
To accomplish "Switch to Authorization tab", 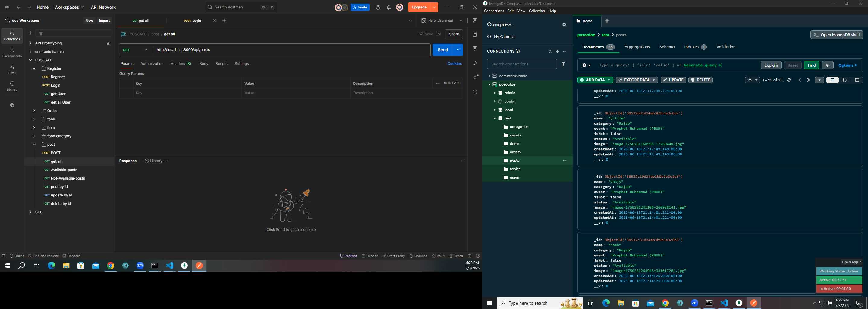I will coord(152,64).
